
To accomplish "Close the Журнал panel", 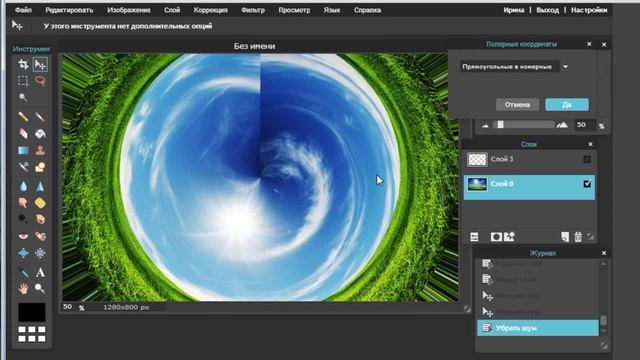I will tap(604, 253).
